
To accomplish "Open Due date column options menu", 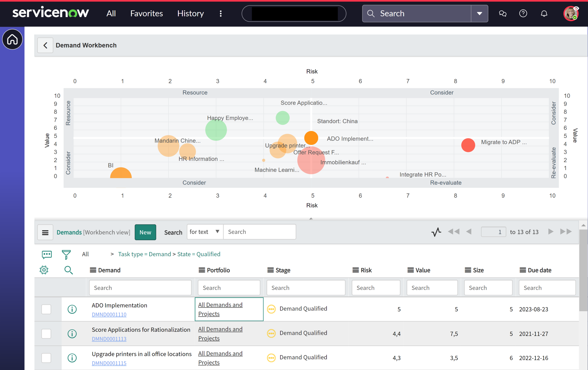I will [523, 270].
